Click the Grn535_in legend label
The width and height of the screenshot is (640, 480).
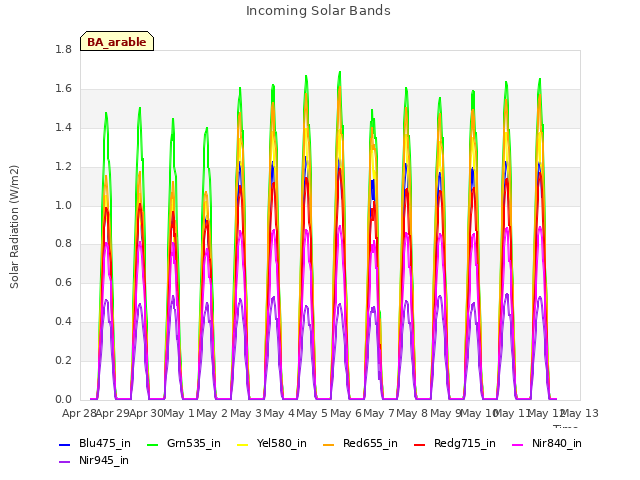pyautogui.click(x=194, y=443)
